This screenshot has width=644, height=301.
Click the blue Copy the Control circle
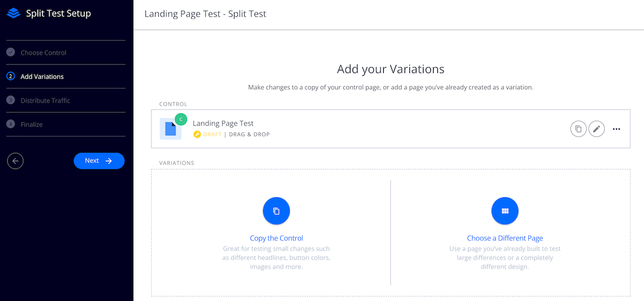pyautogui.click(x=276, y=211)
